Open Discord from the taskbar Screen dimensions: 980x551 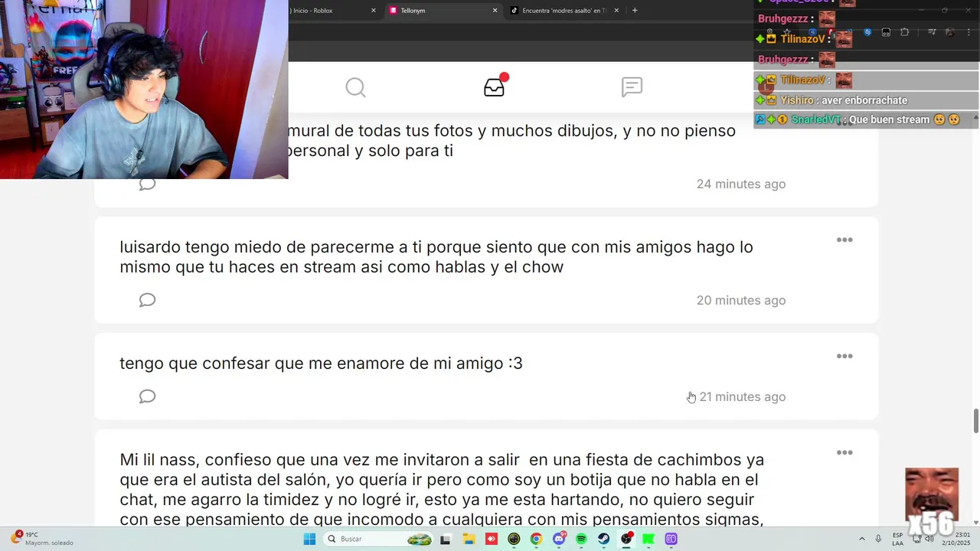[x=559, y=539]
